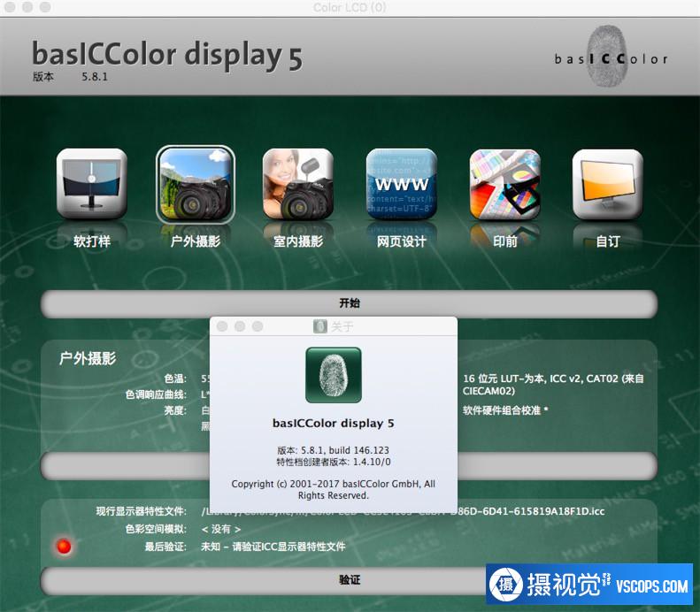Click the 户外摄影 section heading in settings panel
700x612 pixels.
[x=87, y=358]
